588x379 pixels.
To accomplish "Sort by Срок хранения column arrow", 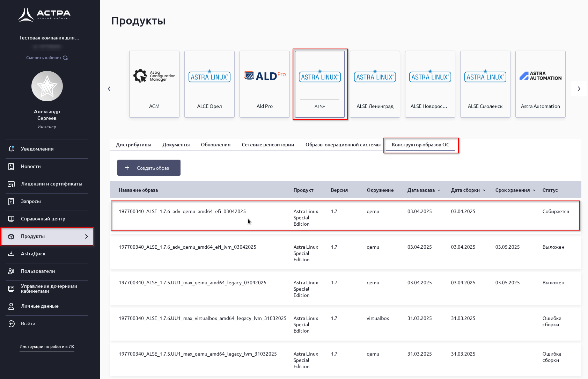I will (x=534, y=190).
